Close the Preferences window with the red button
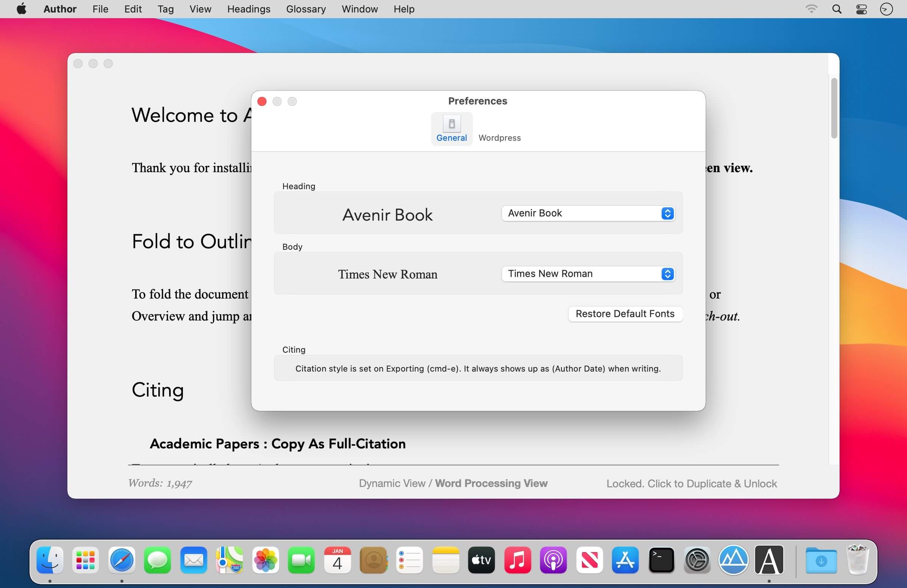Image resolution: width=907 pixels, height=588 pixels. click(262, 101)
